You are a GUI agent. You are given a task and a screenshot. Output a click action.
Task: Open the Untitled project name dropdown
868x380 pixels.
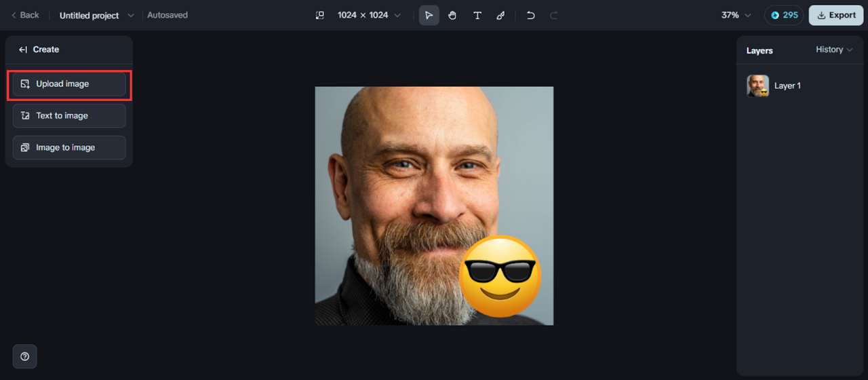97,16
